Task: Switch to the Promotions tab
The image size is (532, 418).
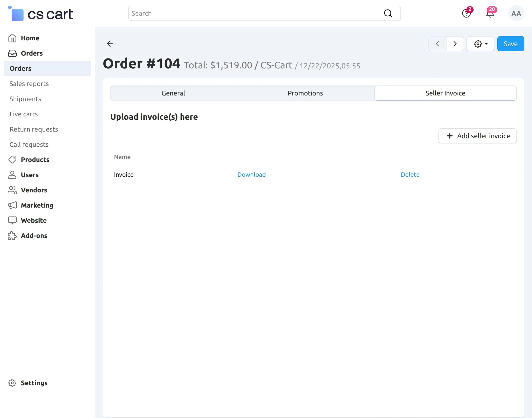Action: tap(305, 93)
